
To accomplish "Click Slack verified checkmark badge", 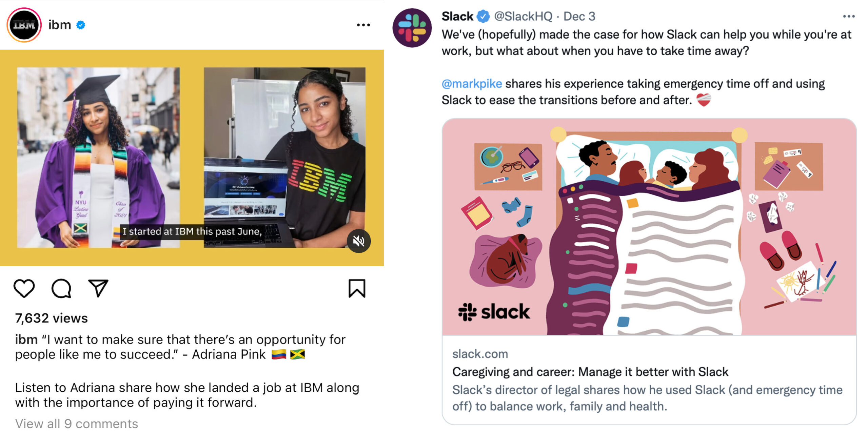I will pyautogui.click(x=483, y=16).
